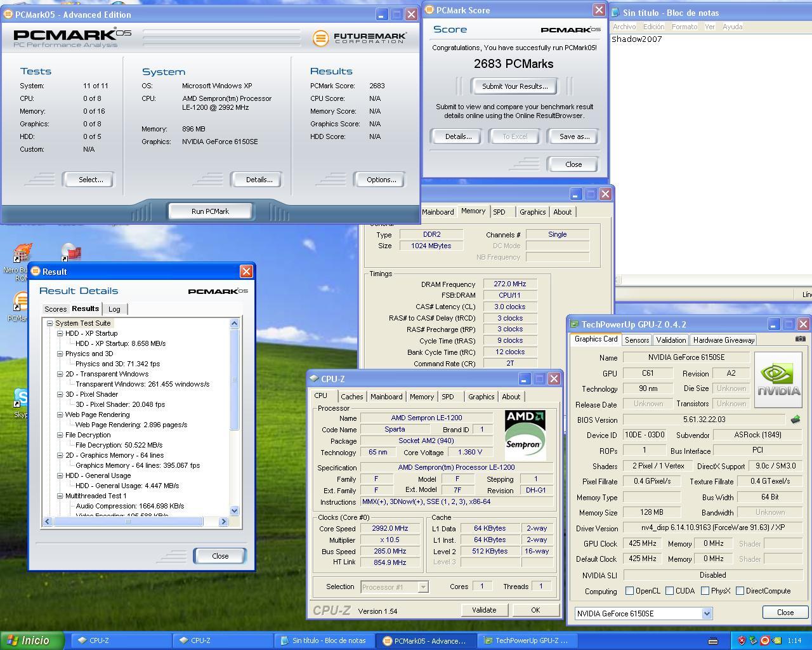Check the PhysX checkbox
812x650 pixels.
[705, 591]
